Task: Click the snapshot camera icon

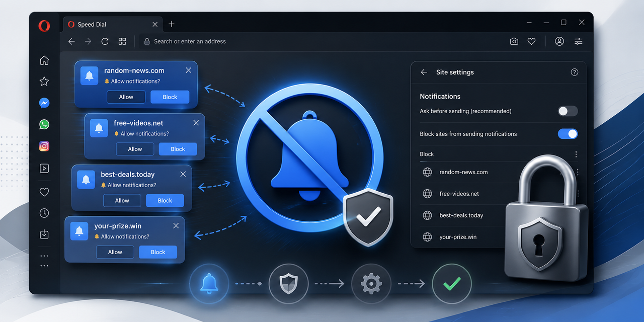Action: 514,41
